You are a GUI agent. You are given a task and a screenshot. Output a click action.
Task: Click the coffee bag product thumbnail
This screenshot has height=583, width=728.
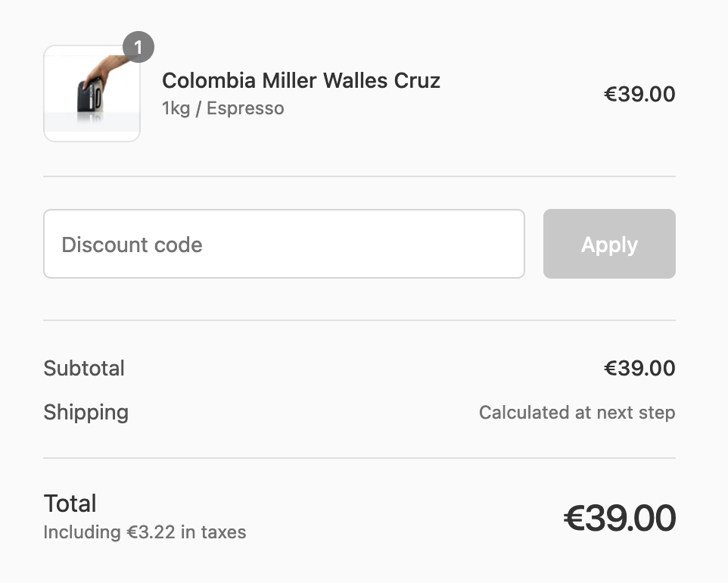pos(92,94)
